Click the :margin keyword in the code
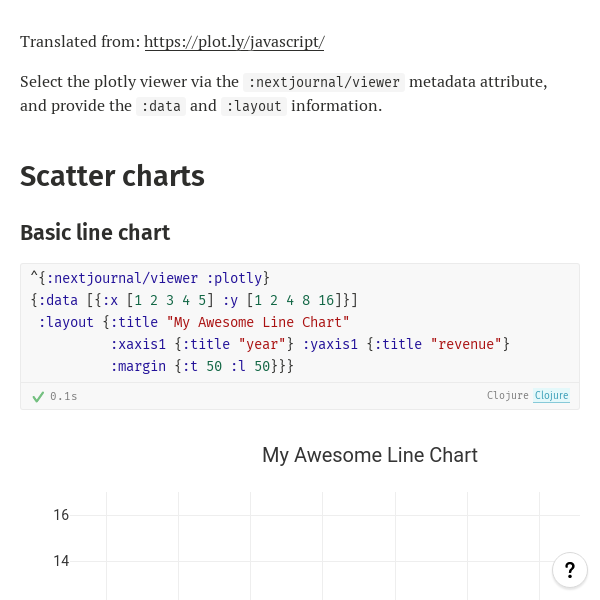The height and width of the screenshot is (600, 600). click(139, 366)
